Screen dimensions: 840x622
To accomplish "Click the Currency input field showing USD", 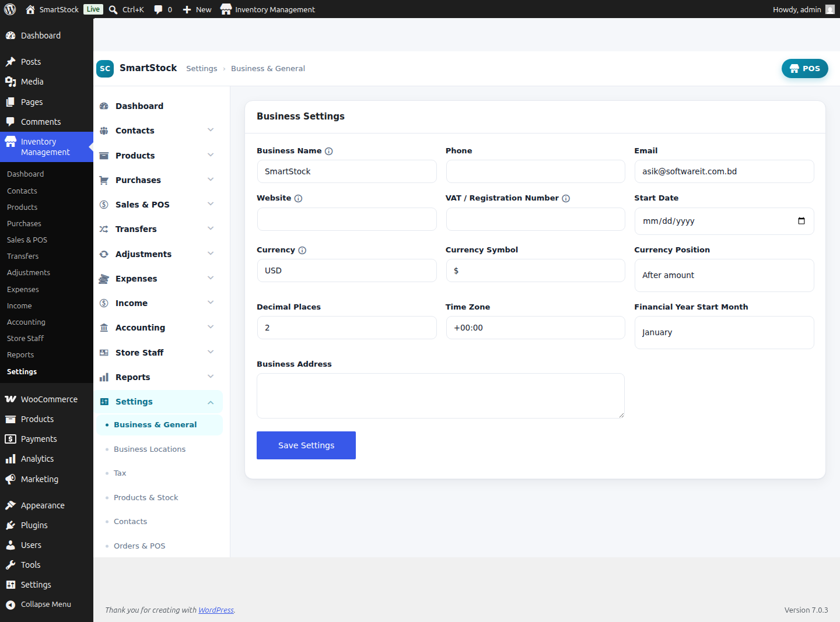I will [x=347, y=270].
